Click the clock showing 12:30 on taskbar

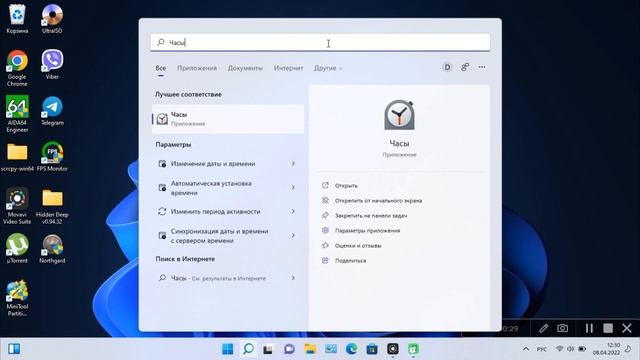606,349
